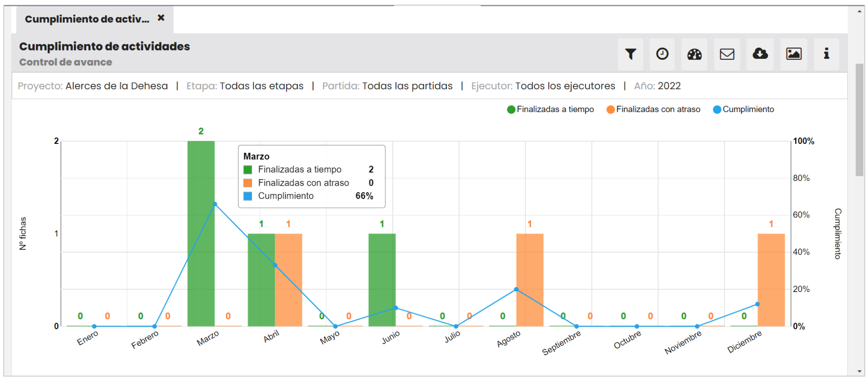Click the green Marzo bar
The image size is (868, 379).
click(x=201, y=233)
